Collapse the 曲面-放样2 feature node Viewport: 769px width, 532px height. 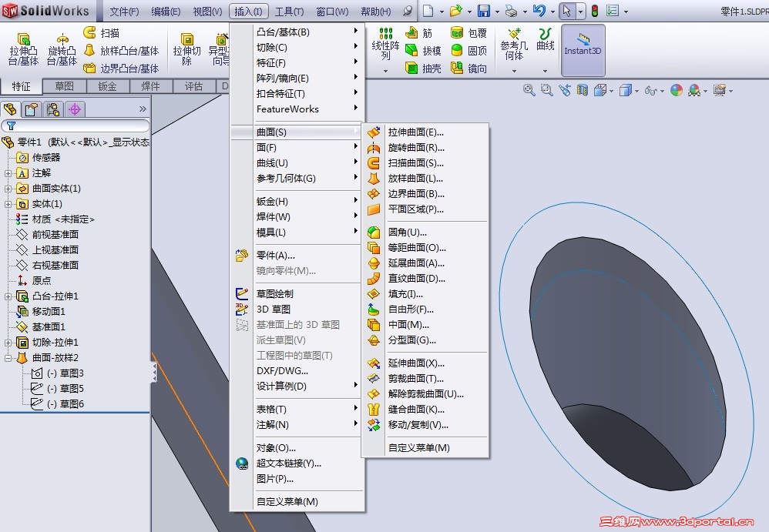point(8,358)
